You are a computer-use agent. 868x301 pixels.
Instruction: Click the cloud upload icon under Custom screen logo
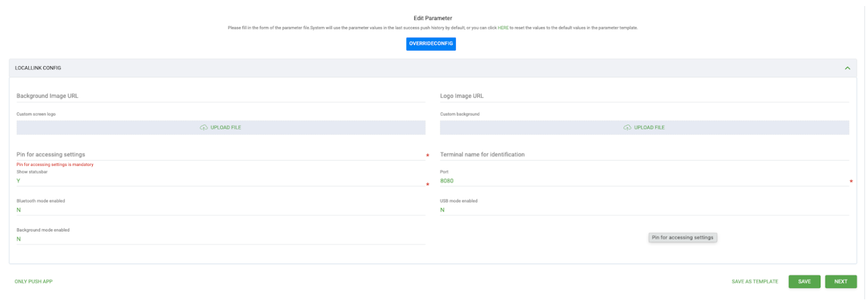pos(204,127)
